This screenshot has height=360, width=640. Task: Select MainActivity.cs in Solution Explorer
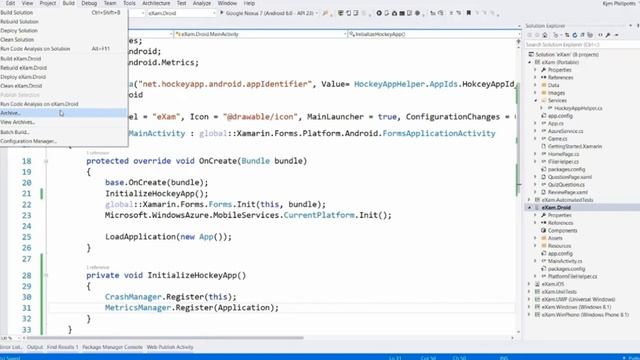point(565,261)
